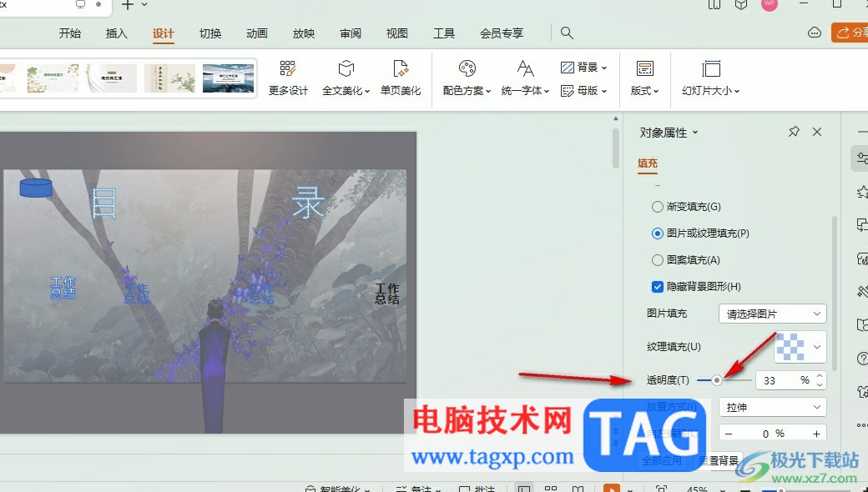Click the cube icon in title bar
This screenshot has height=492, width=868.
coord(741,5)
